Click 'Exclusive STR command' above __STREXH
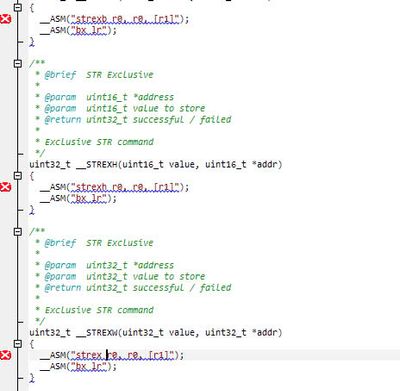The height and width of the screenshot is (391, 400). (99, 142)
